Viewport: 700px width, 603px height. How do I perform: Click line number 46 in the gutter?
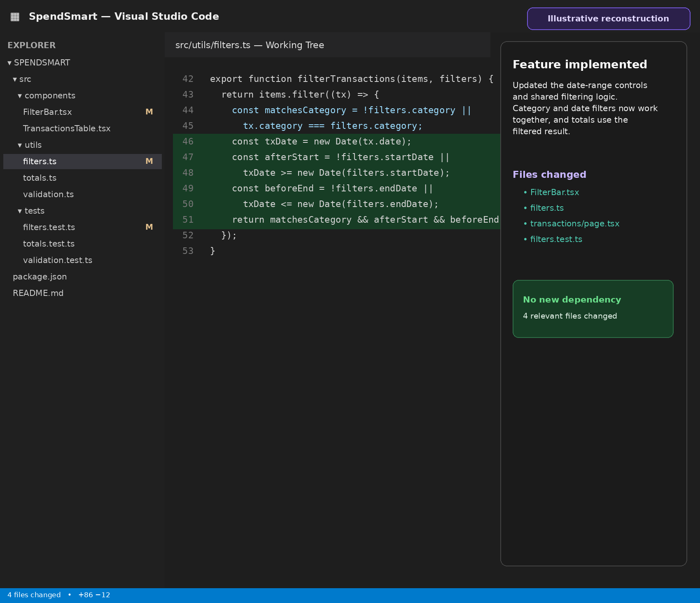coord(188,142)
